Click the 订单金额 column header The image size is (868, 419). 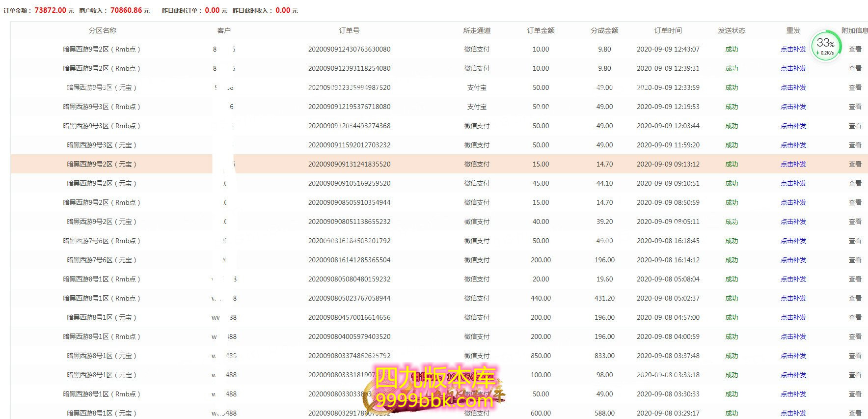[x=541, y=30]
